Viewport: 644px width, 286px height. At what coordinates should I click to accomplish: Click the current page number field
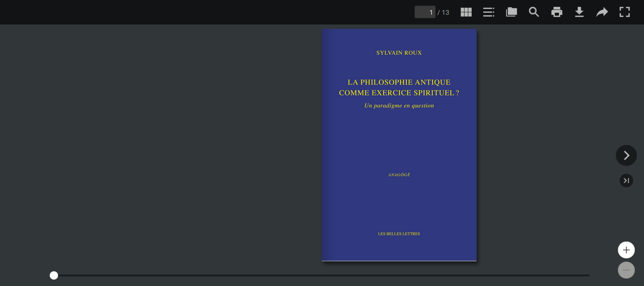pyautogui.click(x=425, y=12)
